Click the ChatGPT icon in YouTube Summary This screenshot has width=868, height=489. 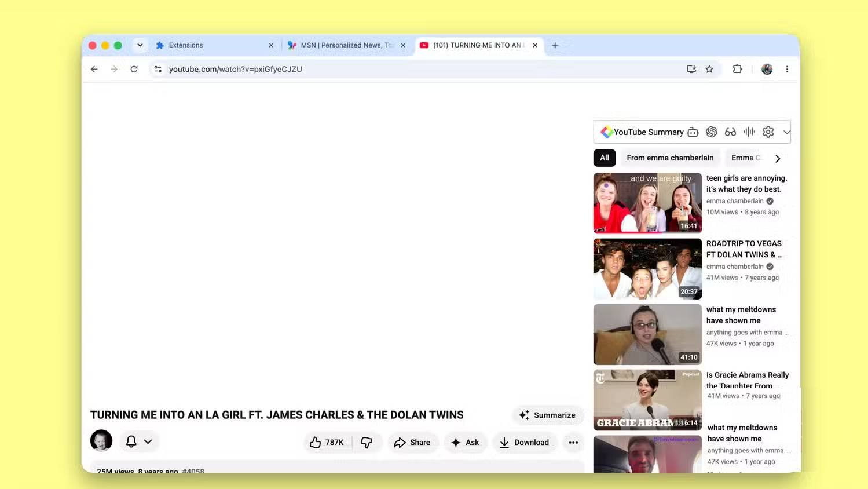click(x=712, y=132)
